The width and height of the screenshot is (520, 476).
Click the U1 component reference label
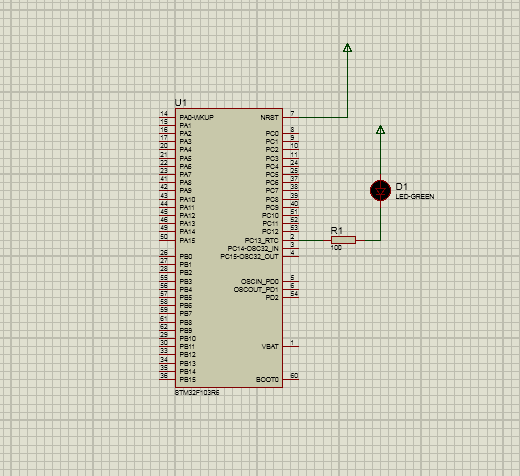[x=181, y=103]
